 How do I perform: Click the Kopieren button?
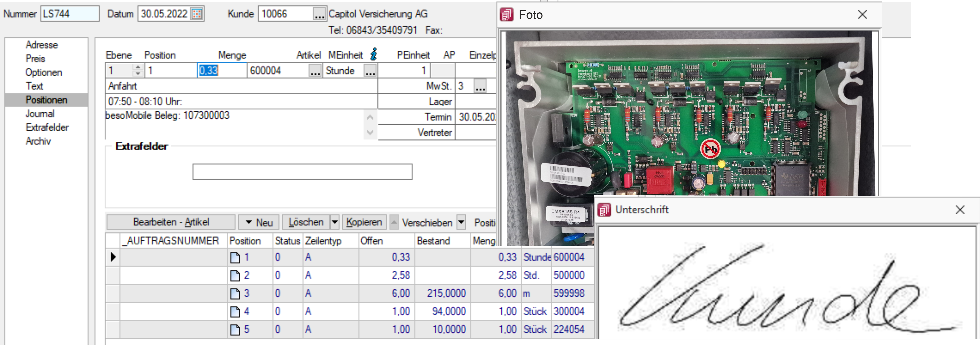364,222
